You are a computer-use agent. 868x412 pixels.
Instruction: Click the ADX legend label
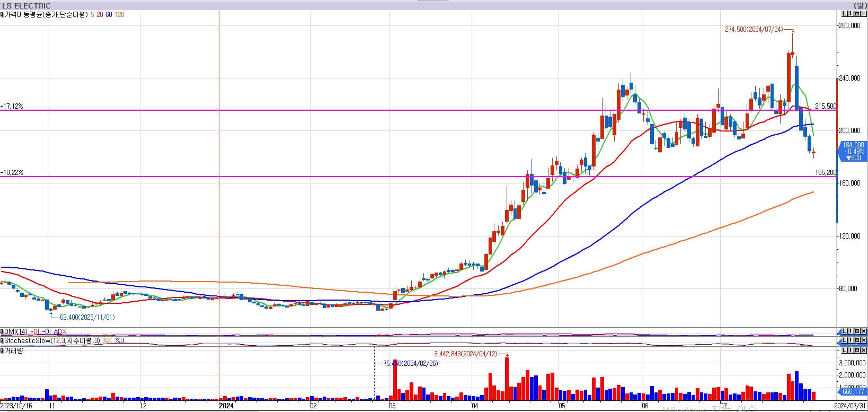tap(60, 331)
